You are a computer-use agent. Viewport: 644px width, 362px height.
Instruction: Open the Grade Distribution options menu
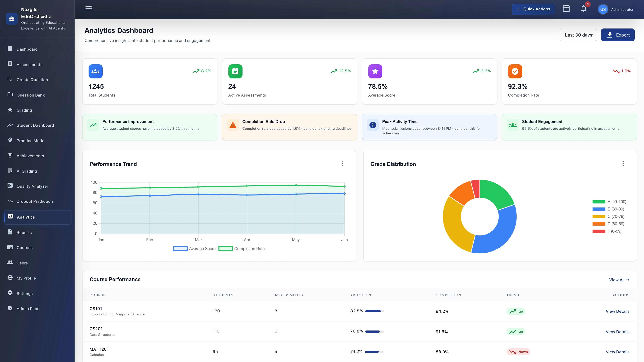pyautogui.click(x=623, y=164)
